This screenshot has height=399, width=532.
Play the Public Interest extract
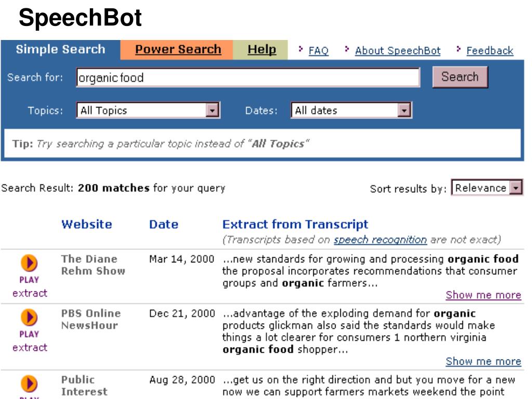tap(29, 384)
